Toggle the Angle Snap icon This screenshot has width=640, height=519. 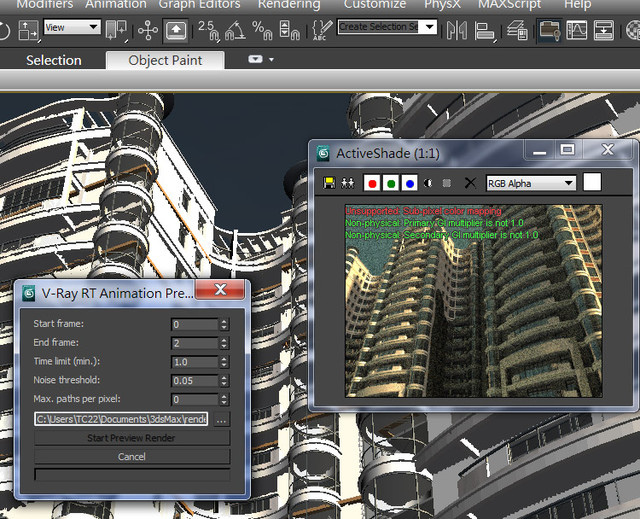[236, 31]
